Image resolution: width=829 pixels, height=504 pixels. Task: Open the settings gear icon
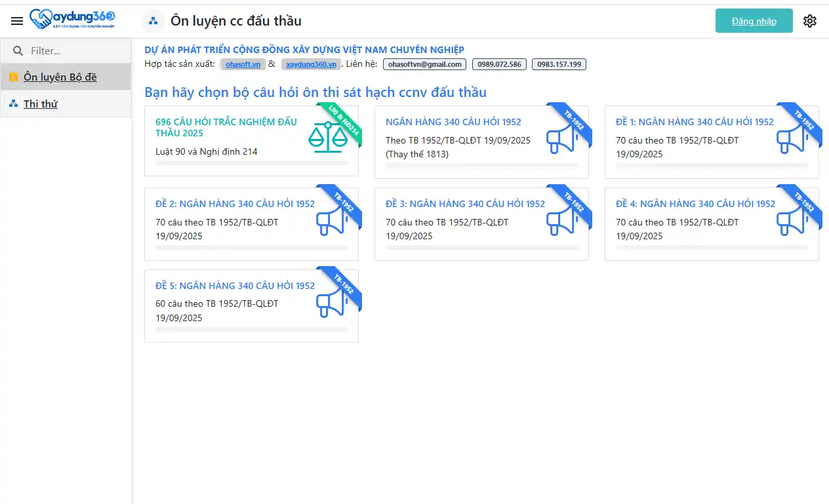tap(810, 21)
